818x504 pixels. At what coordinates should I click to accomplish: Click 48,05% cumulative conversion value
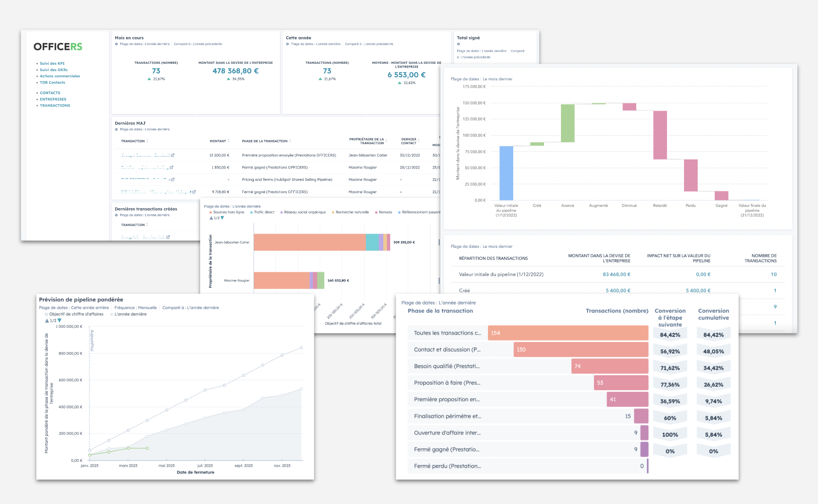pyautogui.click(x=713, y=352)
